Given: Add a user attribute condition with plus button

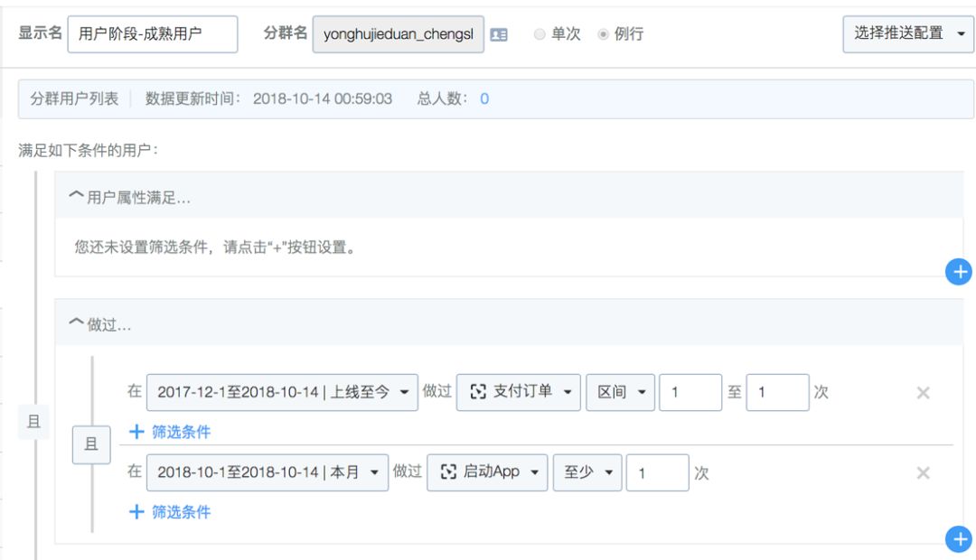Looking at the screenshot, I should tap(959, 272).
